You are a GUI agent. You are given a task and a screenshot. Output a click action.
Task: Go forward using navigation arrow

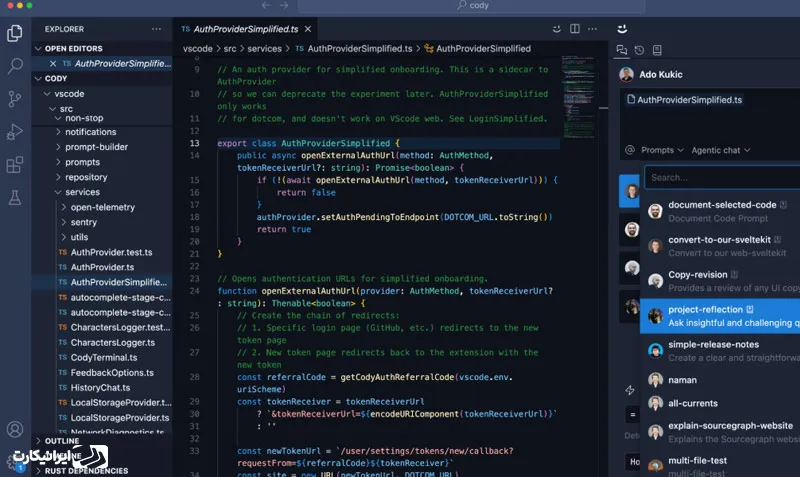point(284,6)
